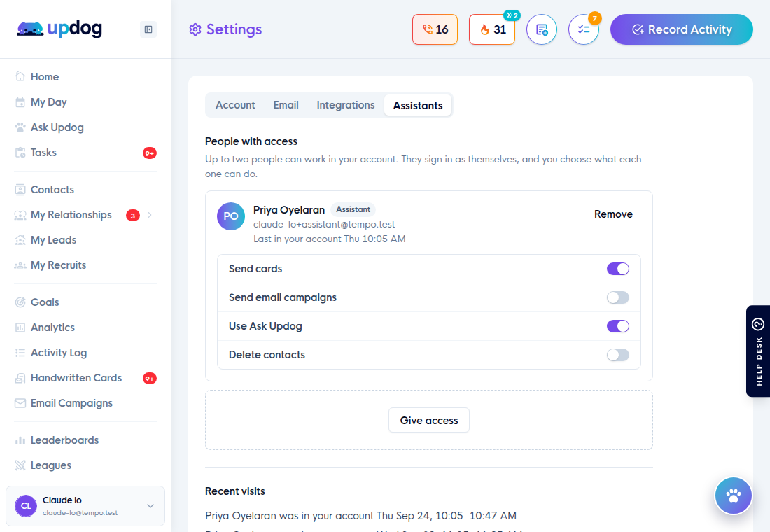Click the CL user avatar
The height and width of the screenshot is (532, 770).
26,506
